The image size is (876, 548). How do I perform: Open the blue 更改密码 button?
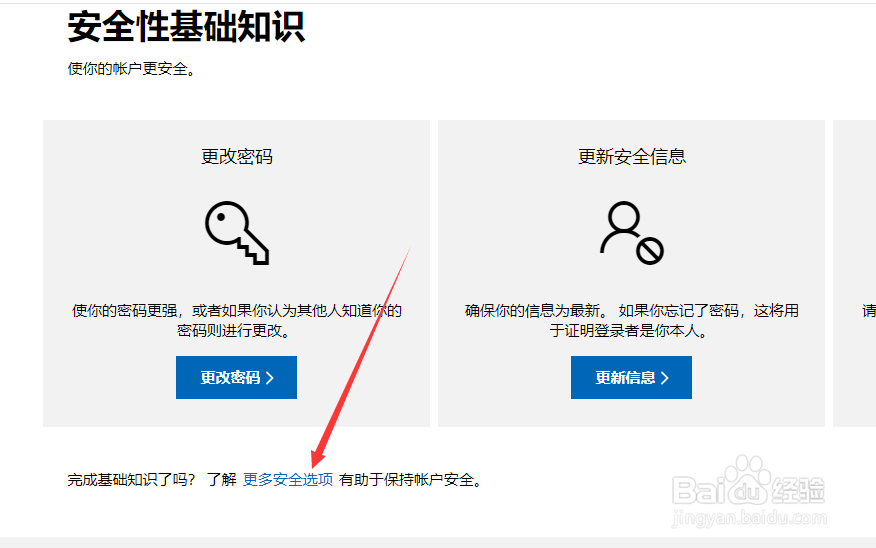pos(236,378)
